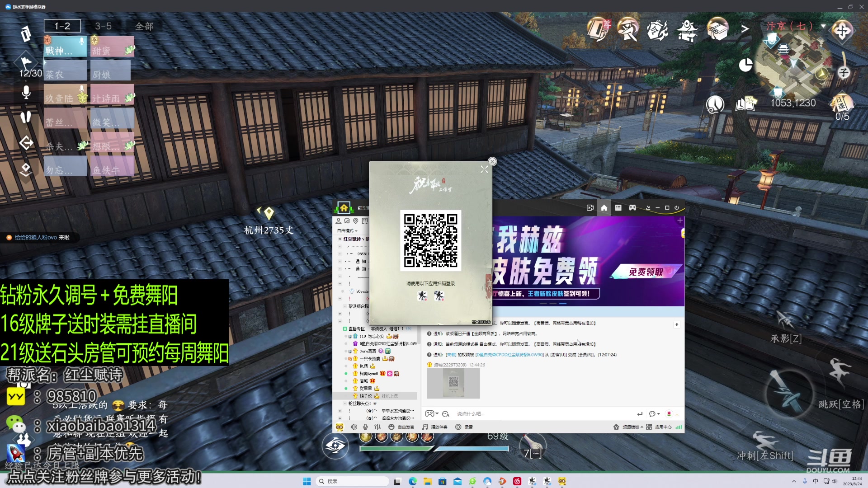The image size is (868, 488).
Task: Click the microphone icon in YY bottom bar
Action: click(x=365, y=427)
